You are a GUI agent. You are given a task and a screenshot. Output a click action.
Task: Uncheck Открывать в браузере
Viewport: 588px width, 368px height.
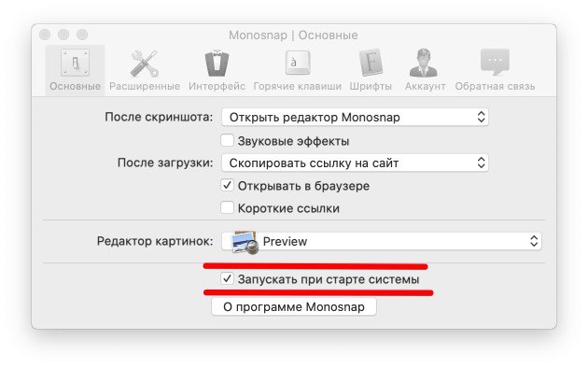click(227, 185)
